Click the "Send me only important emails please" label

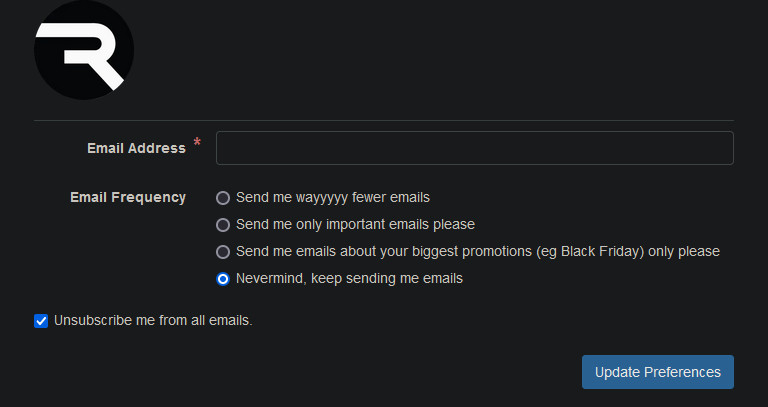tap(356, 224)
